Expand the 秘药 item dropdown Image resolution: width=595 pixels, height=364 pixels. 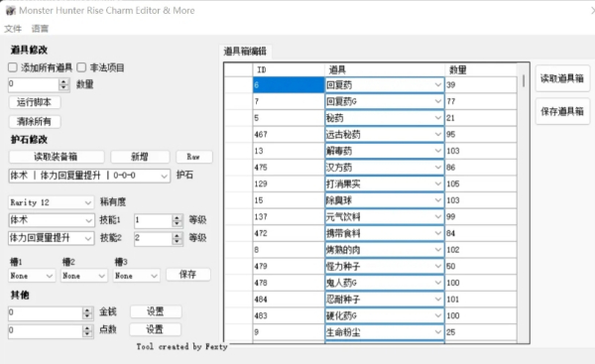[x=437, y=118]
